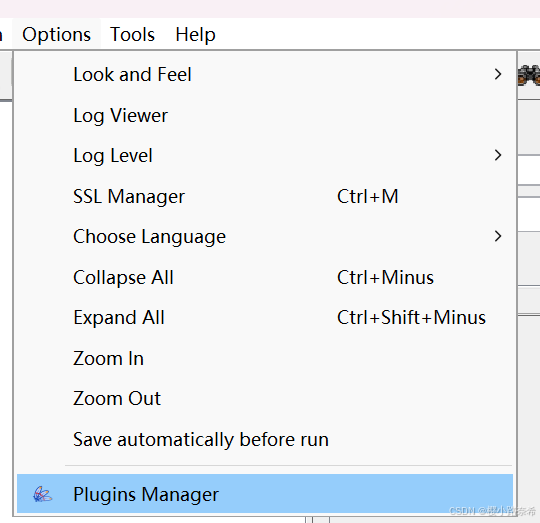The height and width of the screenshot is (523, 540).
Task: Click the Log Level menu label
Action: point(113,156)
